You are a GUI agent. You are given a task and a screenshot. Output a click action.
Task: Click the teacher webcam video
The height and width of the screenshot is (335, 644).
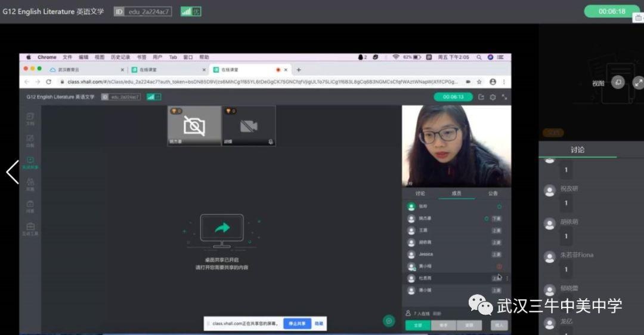click(x=456, y=146)
